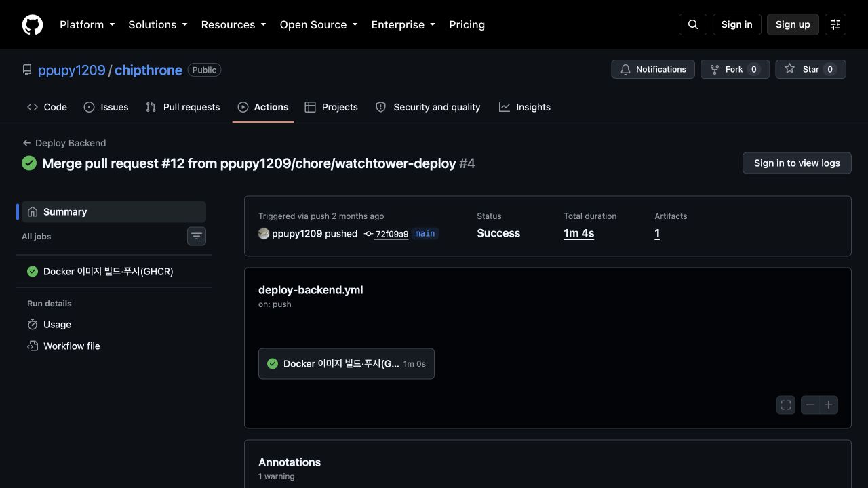868x488 pixels.
Task: Click the Fork count 0
Action: point(754,69)
